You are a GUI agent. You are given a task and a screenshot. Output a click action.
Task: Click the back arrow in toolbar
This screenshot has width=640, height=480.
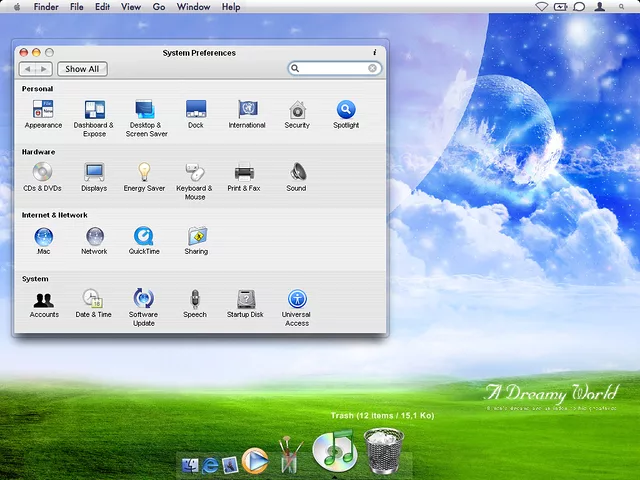[x=28, y=69]
